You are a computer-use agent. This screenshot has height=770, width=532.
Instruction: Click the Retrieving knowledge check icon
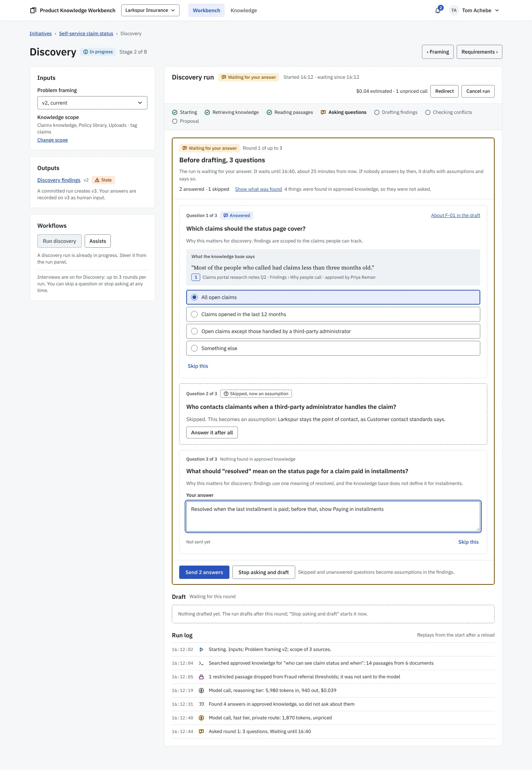click(207, 112)
